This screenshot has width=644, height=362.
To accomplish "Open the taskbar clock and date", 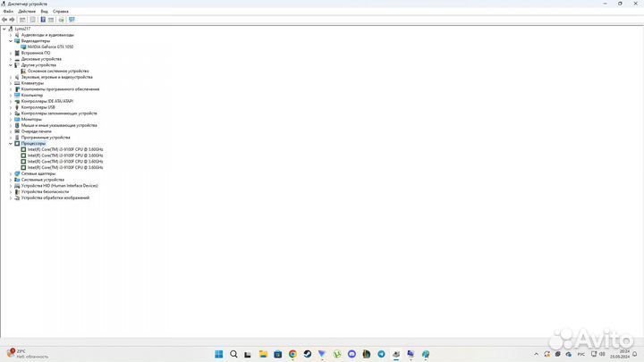I will point(620,354).
